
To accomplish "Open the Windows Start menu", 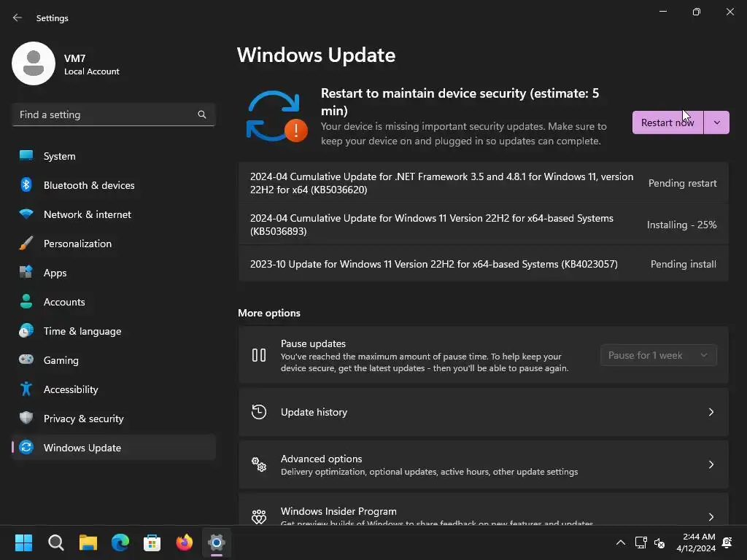I will pyautogui.click(x=23, y=542).
